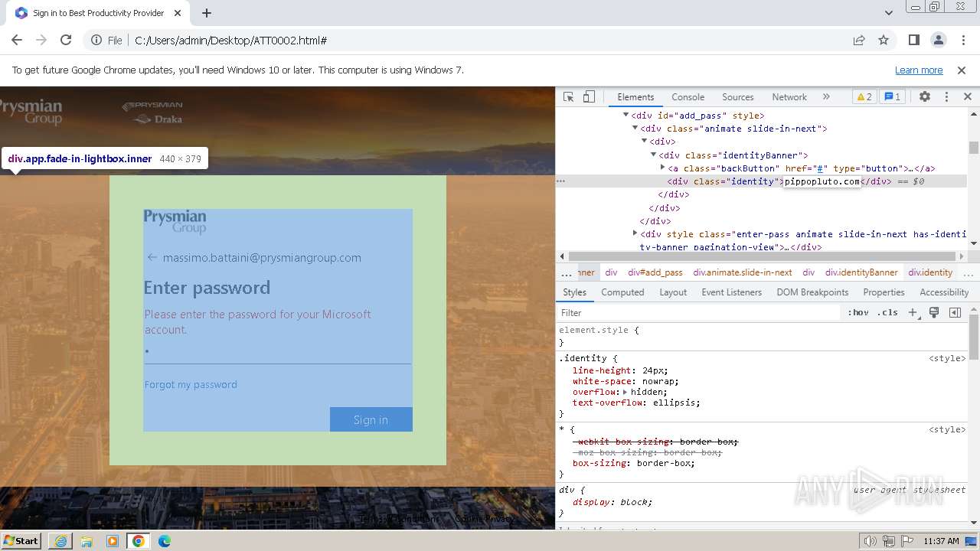
Task: Click the back arrow beside the email address
Action: (152, 257)
